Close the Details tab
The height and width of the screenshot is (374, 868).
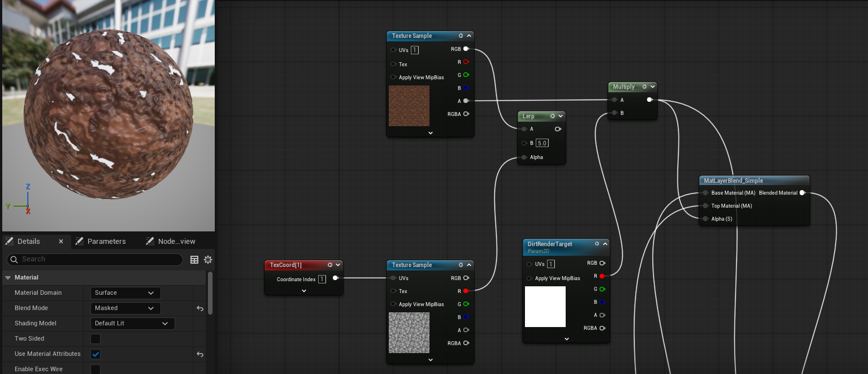61,241
